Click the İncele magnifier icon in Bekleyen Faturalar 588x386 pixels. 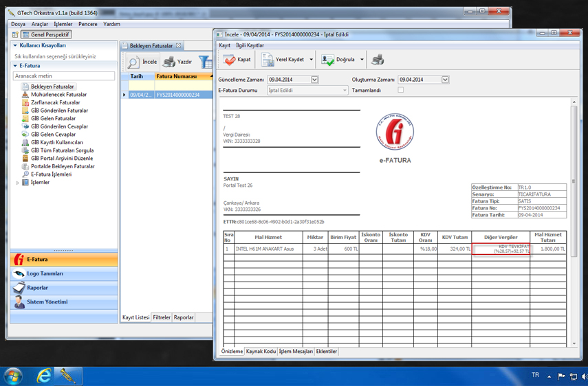click(x=133, y=63)
